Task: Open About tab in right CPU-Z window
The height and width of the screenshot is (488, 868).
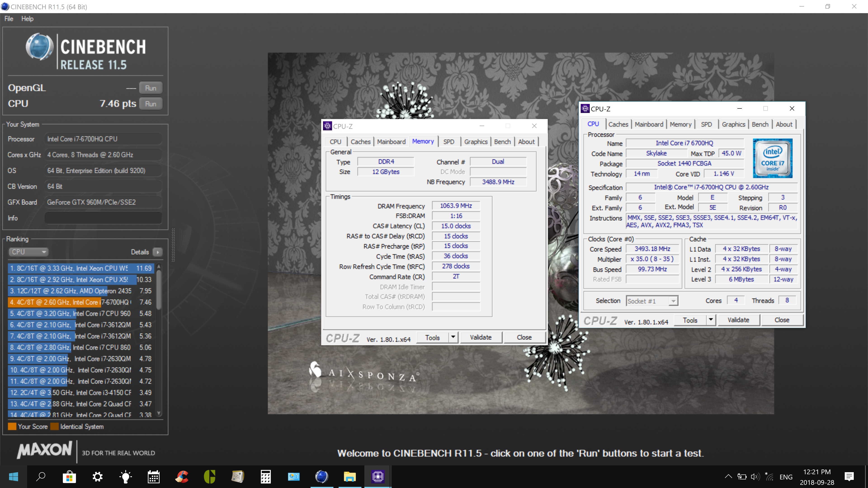Action: click(784, 124)
